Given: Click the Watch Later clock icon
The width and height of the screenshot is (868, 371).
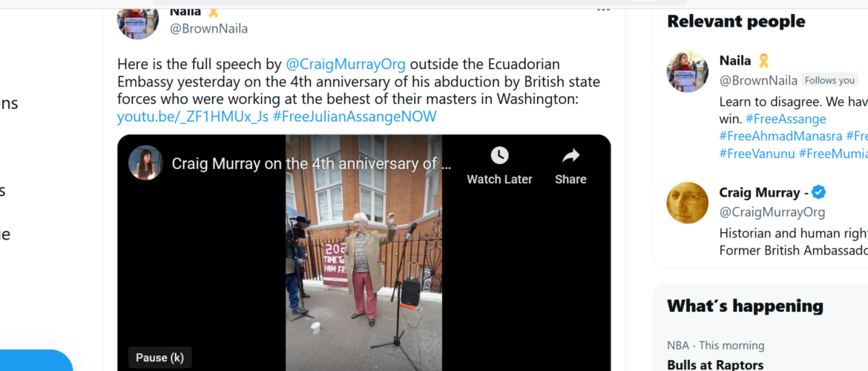Looking at the screenshot, I should click(x=499, y=156).
